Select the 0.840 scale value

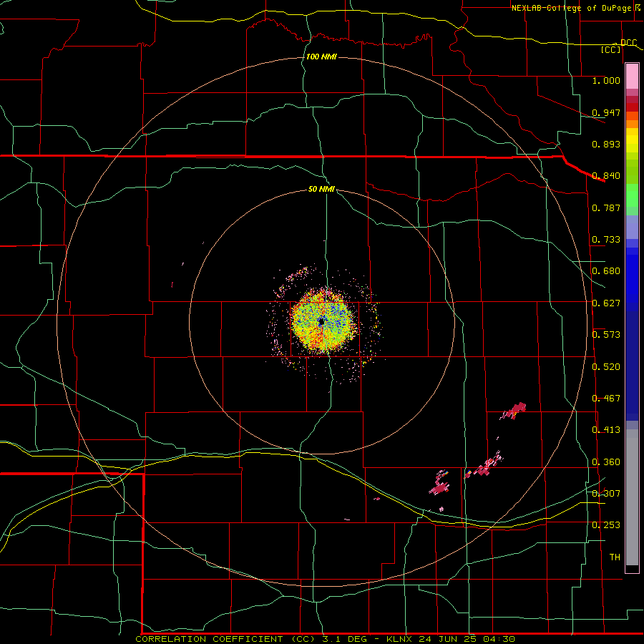[606, 176]
